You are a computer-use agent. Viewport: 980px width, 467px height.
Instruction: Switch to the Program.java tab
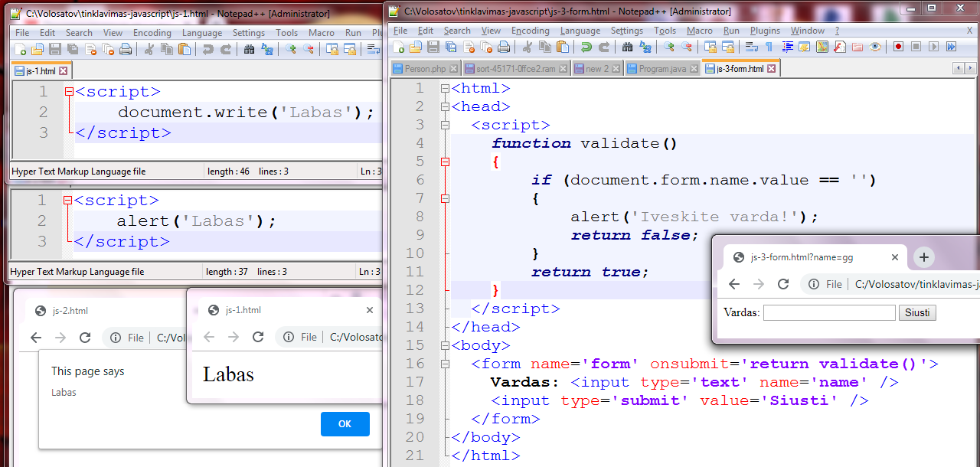[663, 69]
